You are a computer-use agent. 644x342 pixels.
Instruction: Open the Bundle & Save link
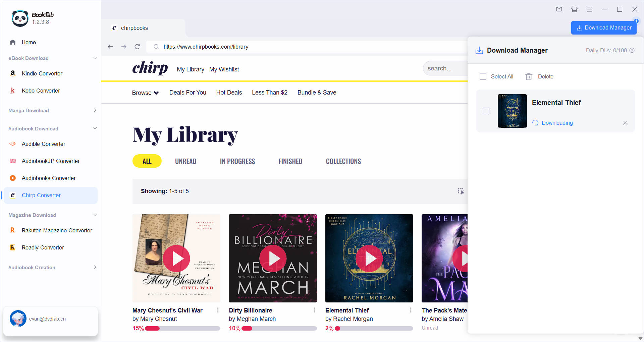pyautogui.click(x=317, y=93)
